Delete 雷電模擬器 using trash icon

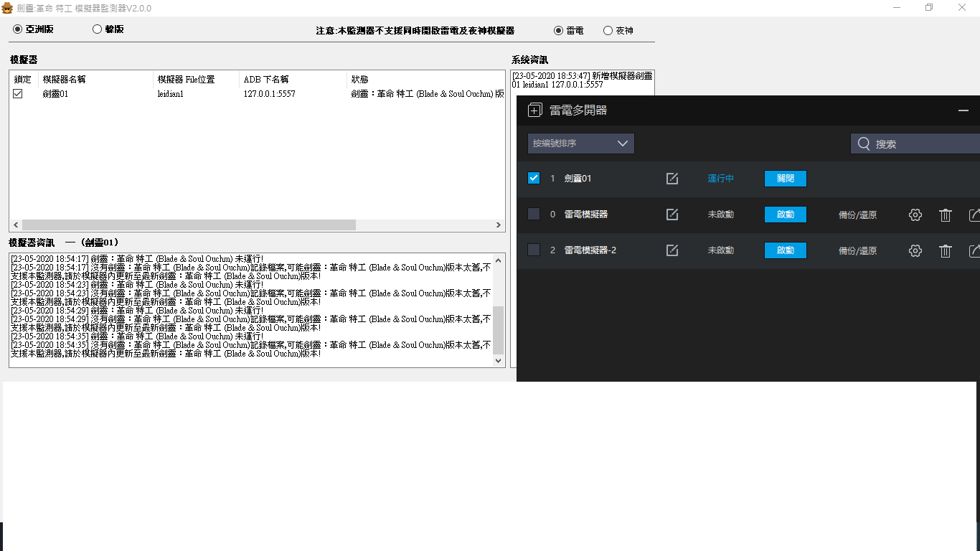tap(946, 215)
